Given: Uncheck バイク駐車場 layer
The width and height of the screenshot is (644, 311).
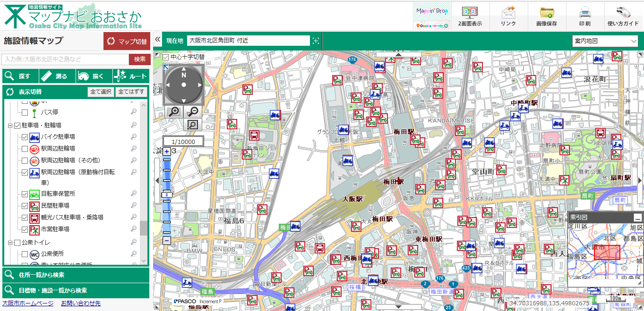Looking at the screenshot, I should tap(25, 137).
